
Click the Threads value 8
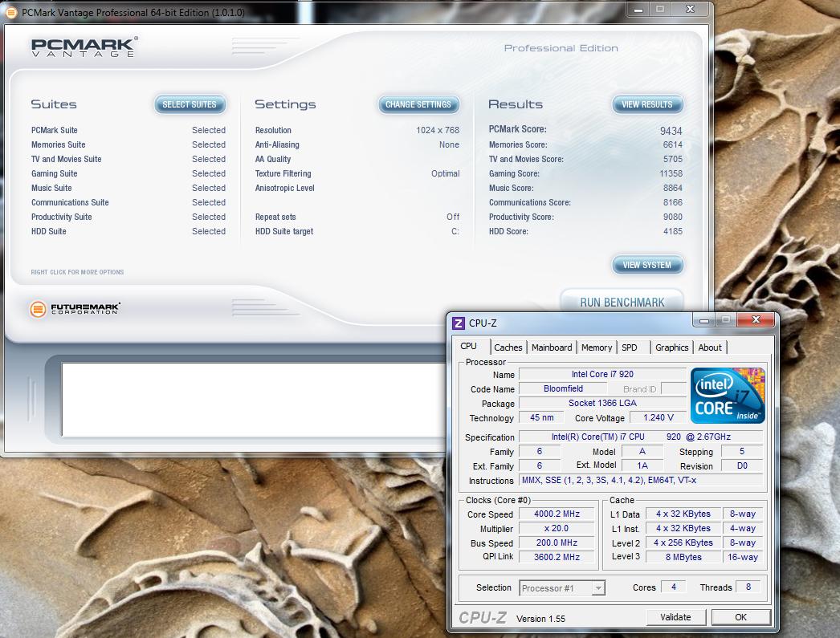(x=748, y=587)
